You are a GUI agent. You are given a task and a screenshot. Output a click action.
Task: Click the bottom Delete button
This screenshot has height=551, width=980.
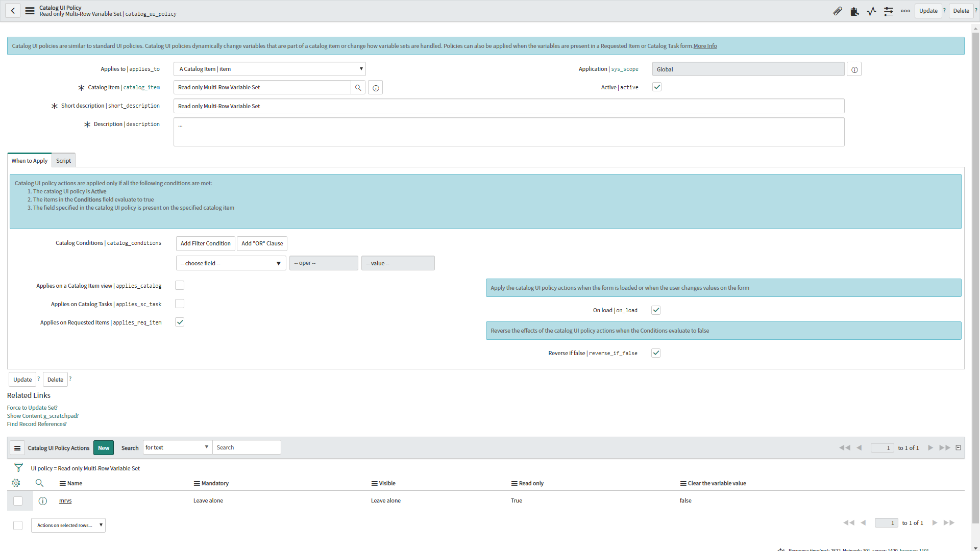(56, 380)
